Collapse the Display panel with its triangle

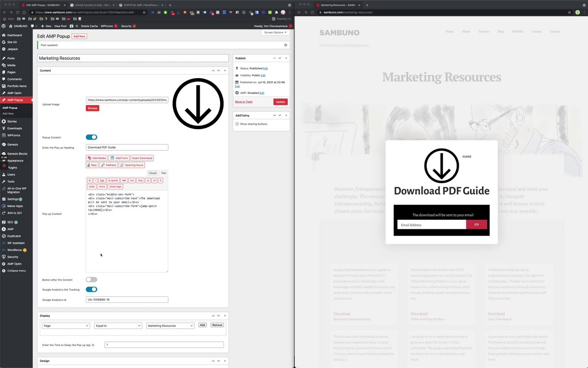[225, 316]
